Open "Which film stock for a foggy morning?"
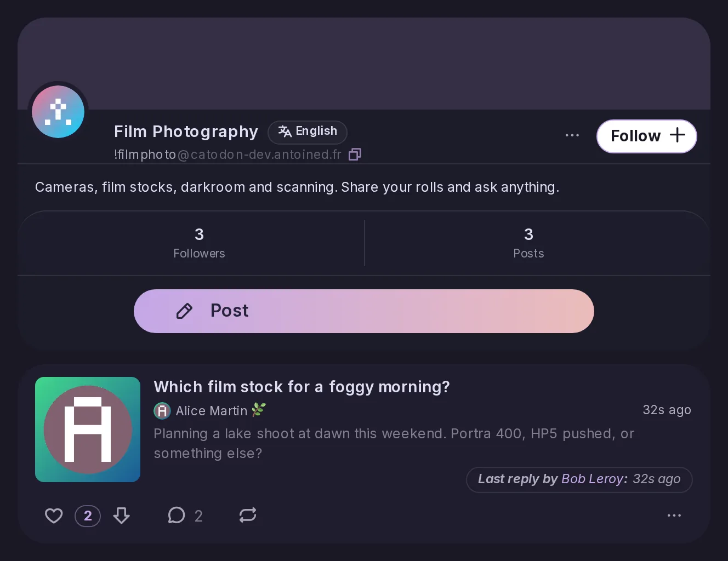728x561 pixels. 302,387
